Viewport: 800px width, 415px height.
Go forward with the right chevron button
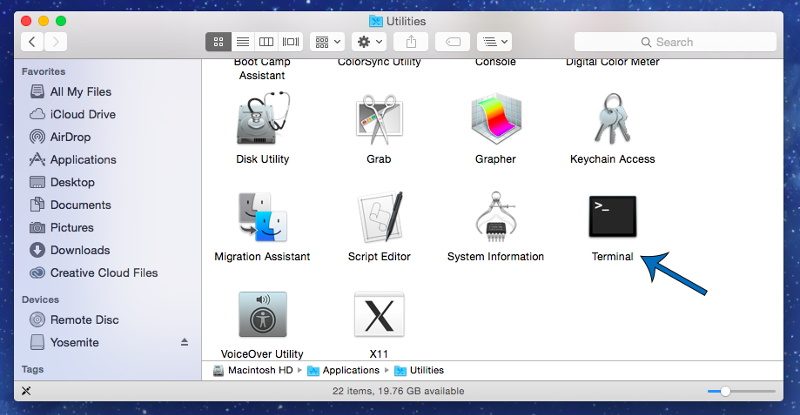(56, 42)
